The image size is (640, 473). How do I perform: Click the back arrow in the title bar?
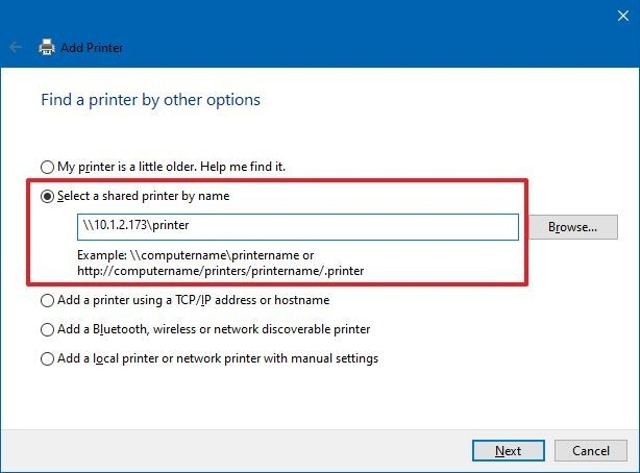[x=15, y=47]
